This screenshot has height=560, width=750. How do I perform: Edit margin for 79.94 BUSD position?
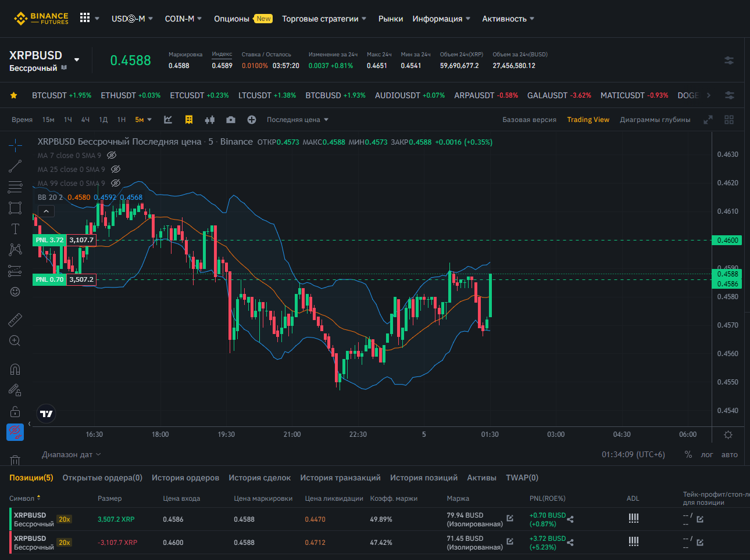[510, 518]
